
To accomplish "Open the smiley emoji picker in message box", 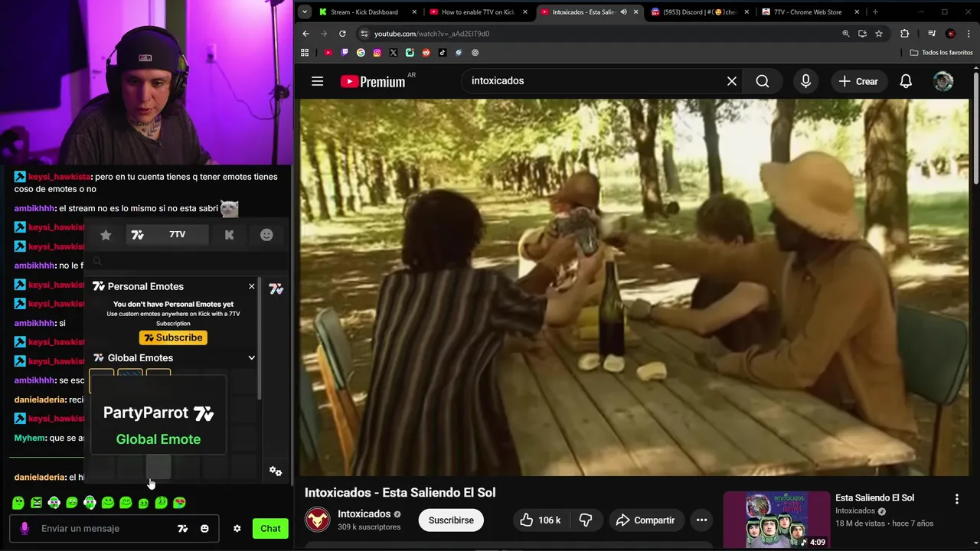I will [x=204, y=528].
